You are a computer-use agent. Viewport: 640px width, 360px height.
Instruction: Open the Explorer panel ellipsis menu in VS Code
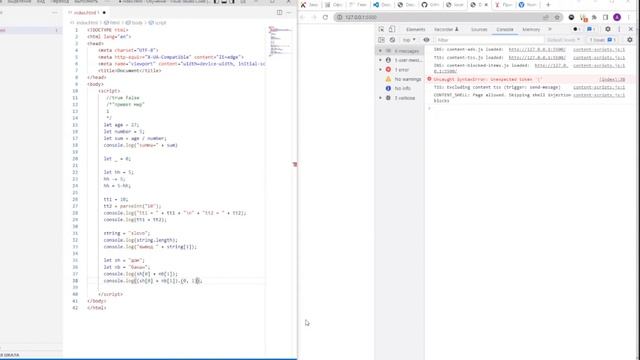coord(54,12)
